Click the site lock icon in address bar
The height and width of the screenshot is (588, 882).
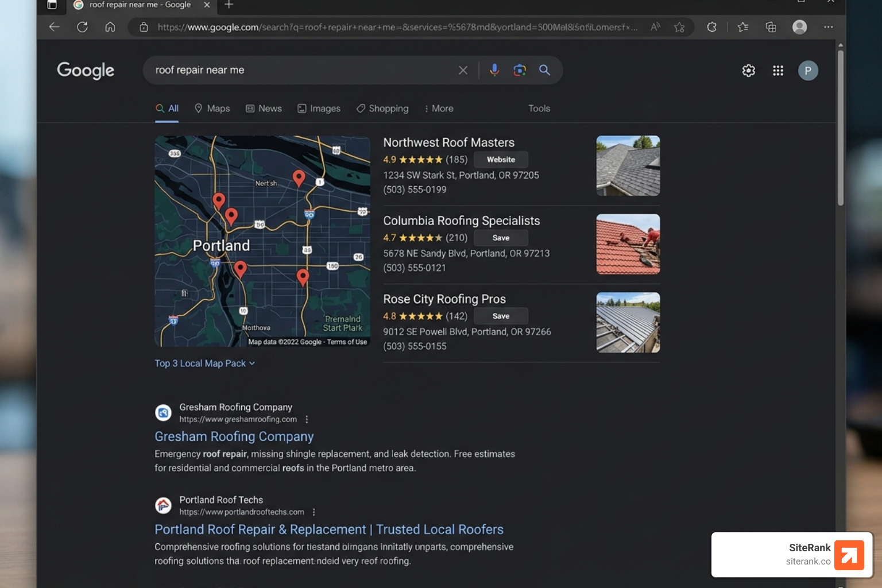[x=144, y=27]
